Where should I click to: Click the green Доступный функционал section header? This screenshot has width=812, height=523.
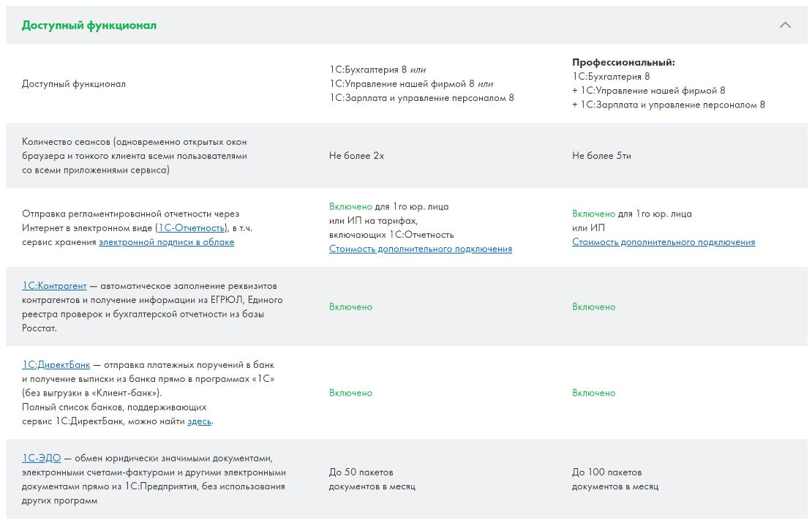point(89,26)
